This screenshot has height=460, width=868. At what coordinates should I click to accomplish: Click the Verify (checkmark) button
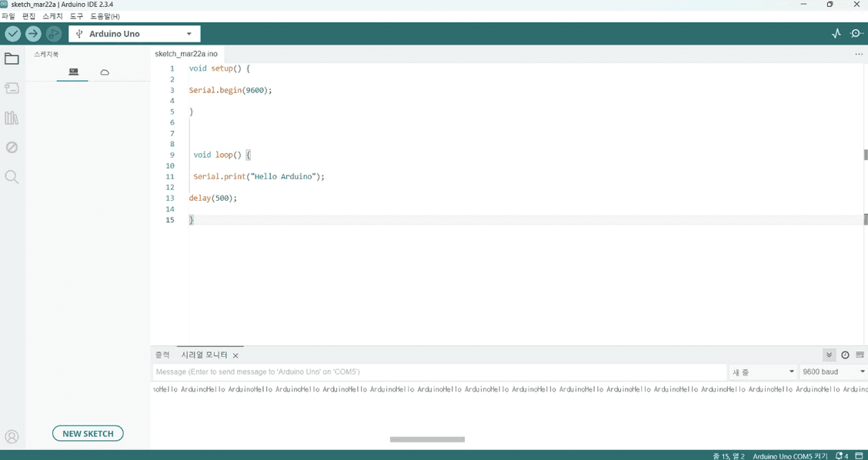click(x=12, y=34)
